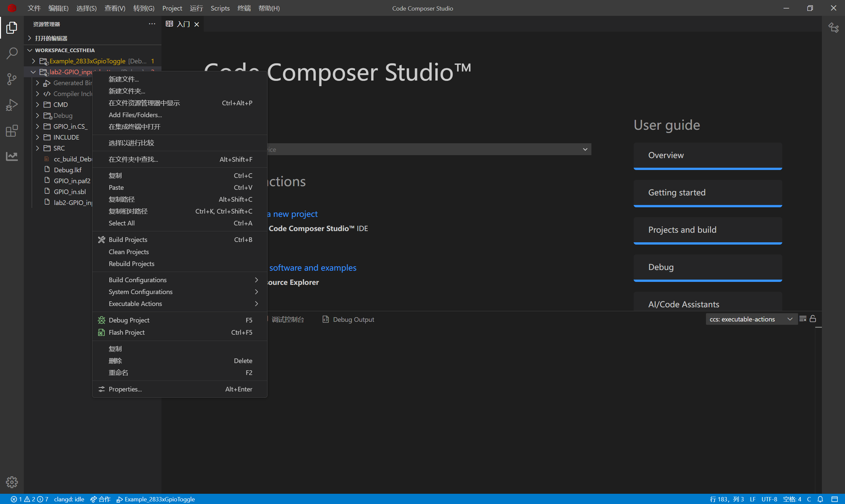The width and height of the screenshot is (845, 504).
Task: Select Flash Project in context menu
Action: (126, 332)
